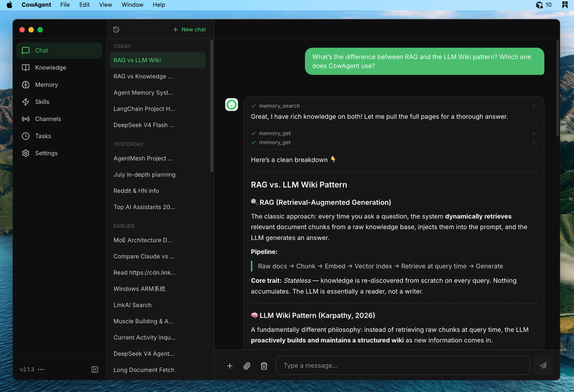
Task: Click the plus icon next to the attachment paperclip
Action: coord(230,366)
